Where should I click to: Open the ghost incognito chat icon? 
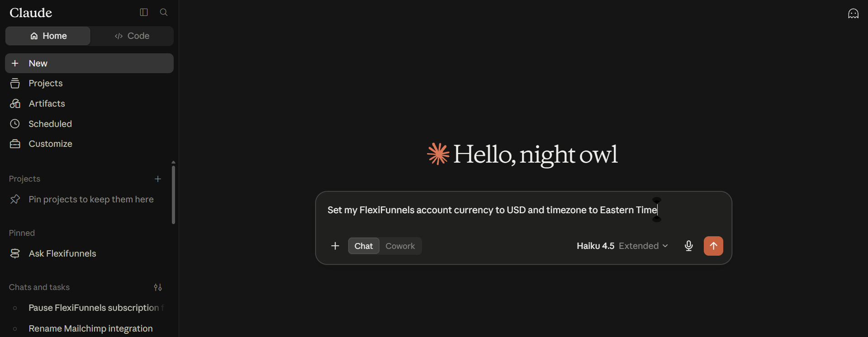(853, 14)
